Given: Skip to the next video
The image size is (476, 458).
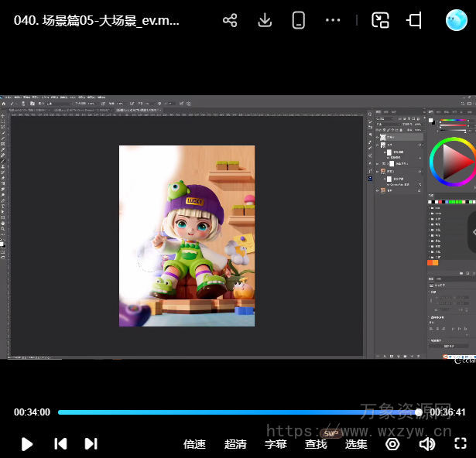Looking at the screenshot, I should point(91,443).
